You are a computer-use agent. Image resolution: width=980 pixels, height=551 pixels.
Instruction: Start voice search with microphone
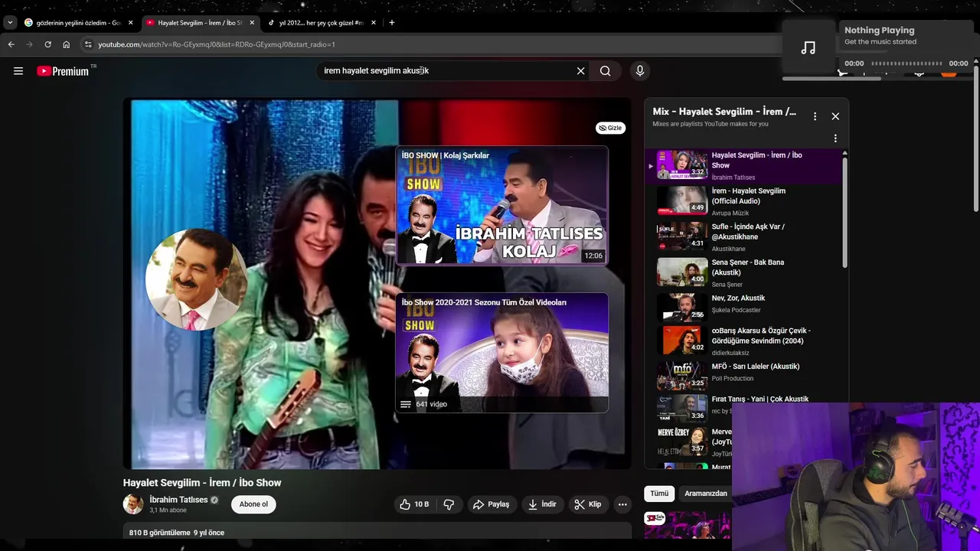[640, 71]
